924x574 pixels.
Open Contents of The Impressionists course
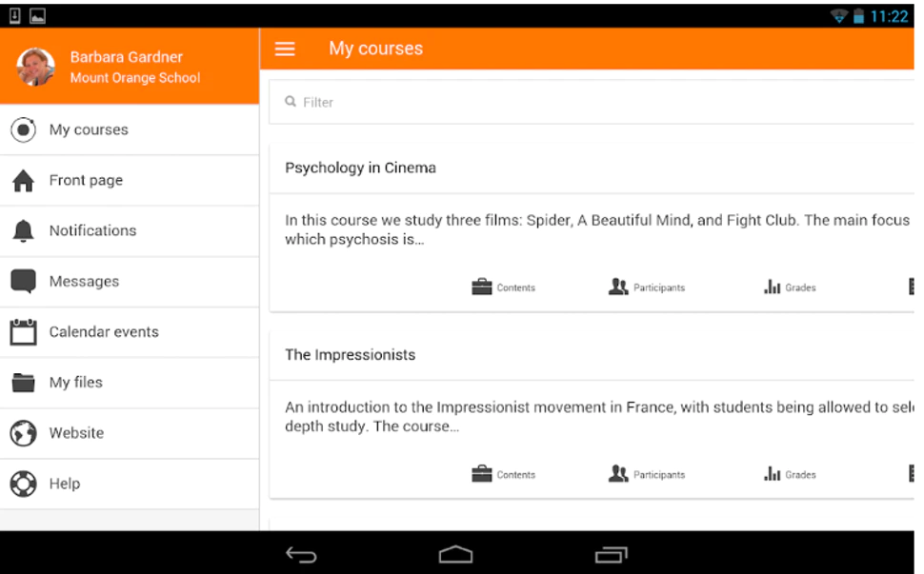pyautogui.click(x=503, y=473)
